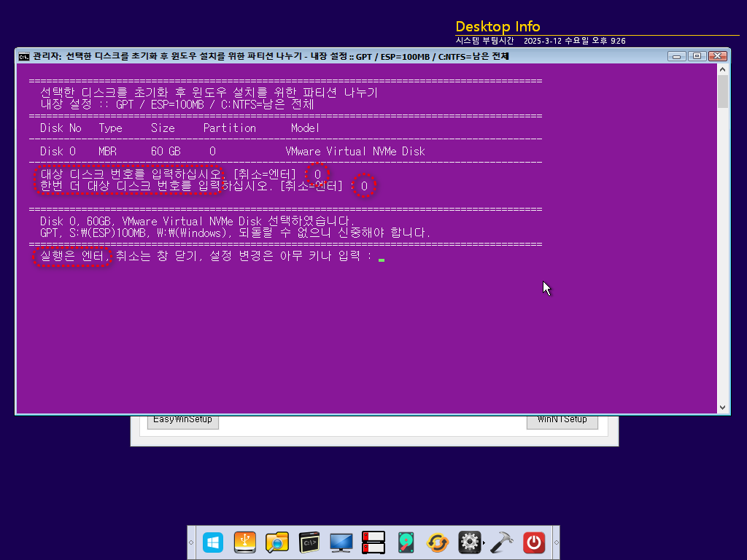The width and height of the screenshot is (747, 560).
Task: Click the '60 GB' size cell
Action: pos(166,152)
